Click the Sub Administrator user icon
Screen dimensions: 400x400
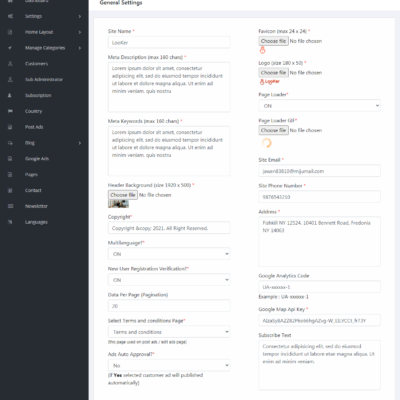point(10,79)
